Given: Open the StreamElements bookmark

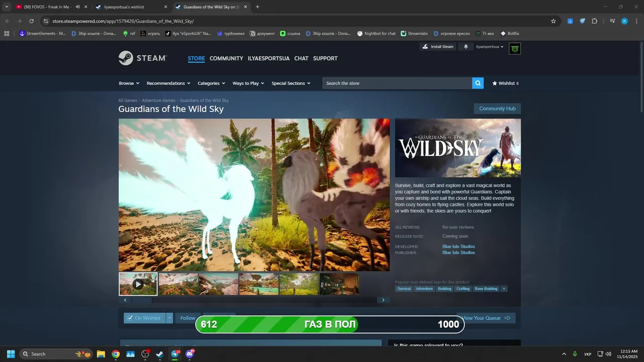Looking at the screenshot, I should (x=42, y=34).
